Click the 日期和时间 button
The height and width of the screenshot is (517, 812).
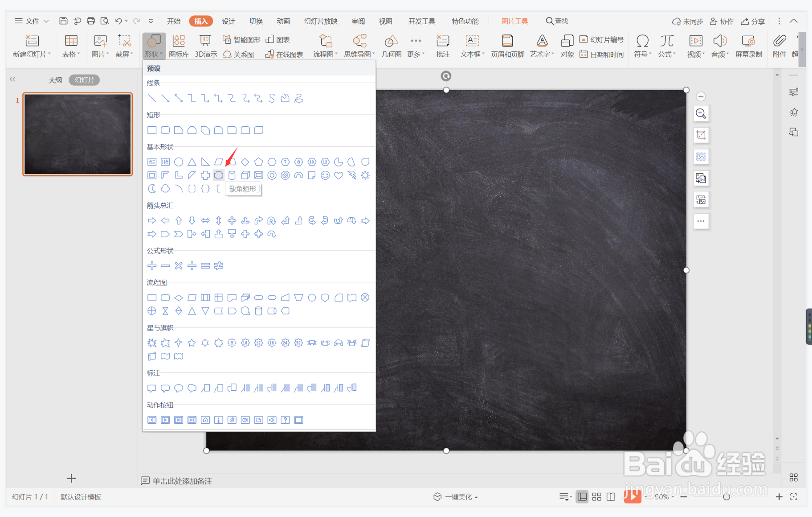tap(602, 54)
